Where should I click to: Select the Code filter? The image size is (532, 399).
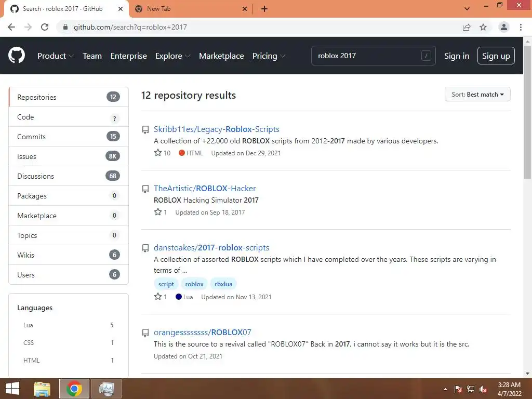(69, 117)
